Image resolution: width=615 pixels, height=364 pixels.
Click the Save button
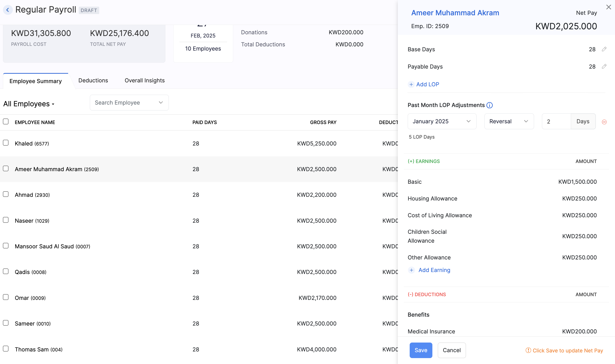click(421, 350)
